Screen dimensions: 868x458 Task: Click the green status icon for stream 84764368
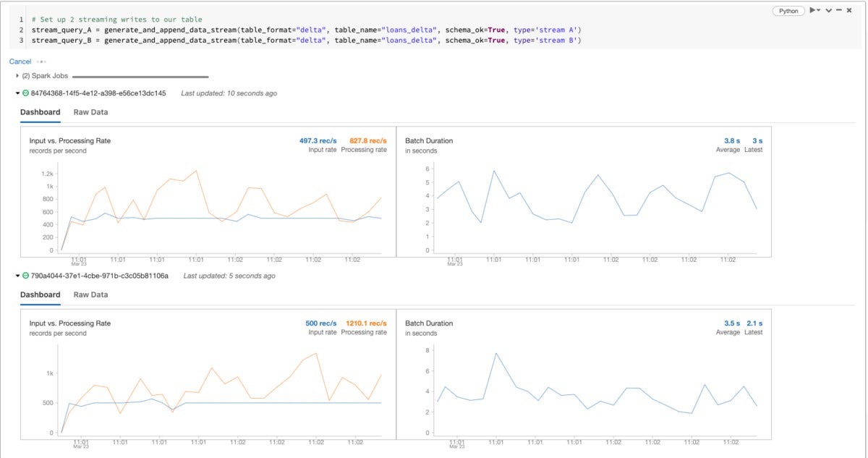(x=25, y=93)
